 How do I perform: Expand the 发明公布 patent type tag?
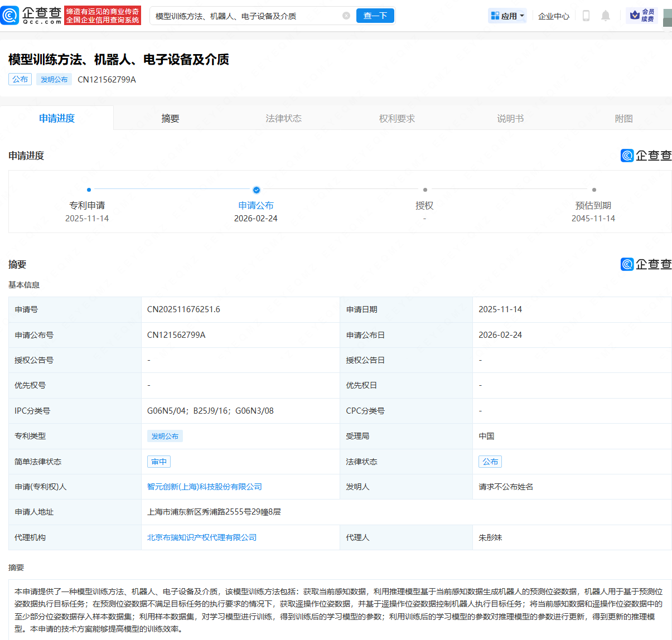(x=165, y=436)
